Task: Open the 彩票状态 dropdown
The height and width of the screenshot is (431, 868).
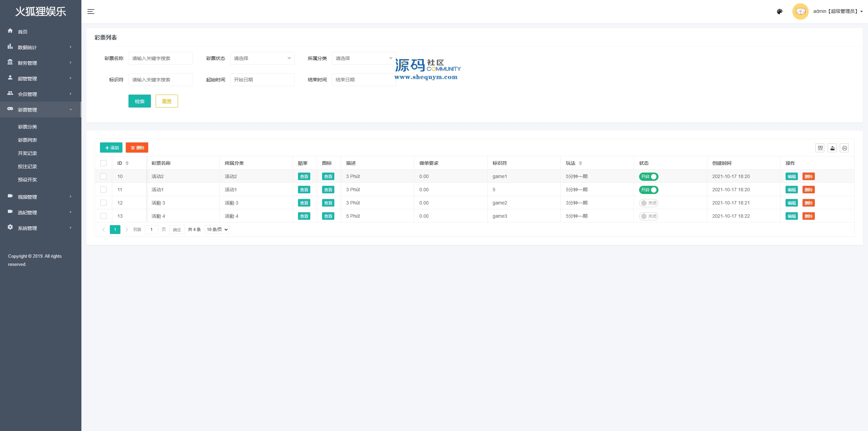Action: (x=262, y=58)
